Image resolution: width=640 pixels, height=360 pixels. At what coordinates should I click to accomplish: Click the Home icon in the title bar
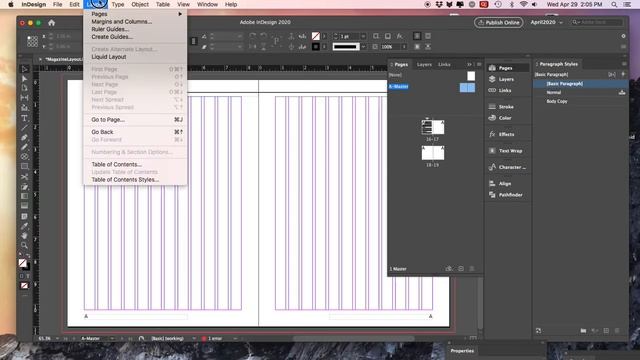[x=51, y=23]
